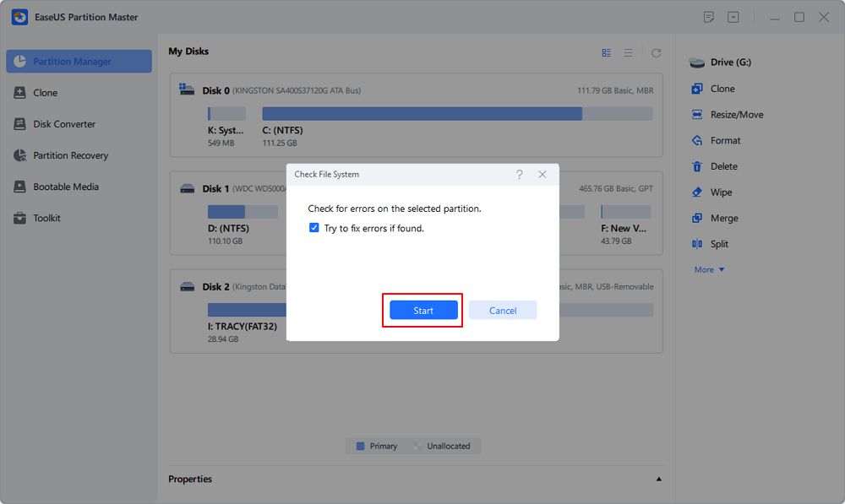This screenshot has height=504, width=845.
Task: Click the Split partition icon
Action: click(697, 244)
